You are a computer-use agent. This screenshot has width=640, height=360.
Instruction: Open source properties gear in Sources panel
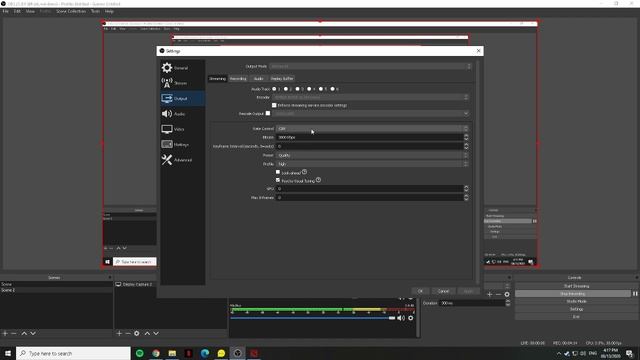pyautogui.click(x=137, y=333)
